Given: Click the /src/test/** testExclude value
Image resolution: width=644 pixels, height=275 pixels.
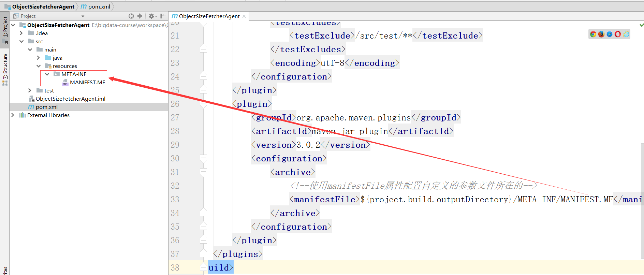Looking at the screenshot, I should pos(384,36).
